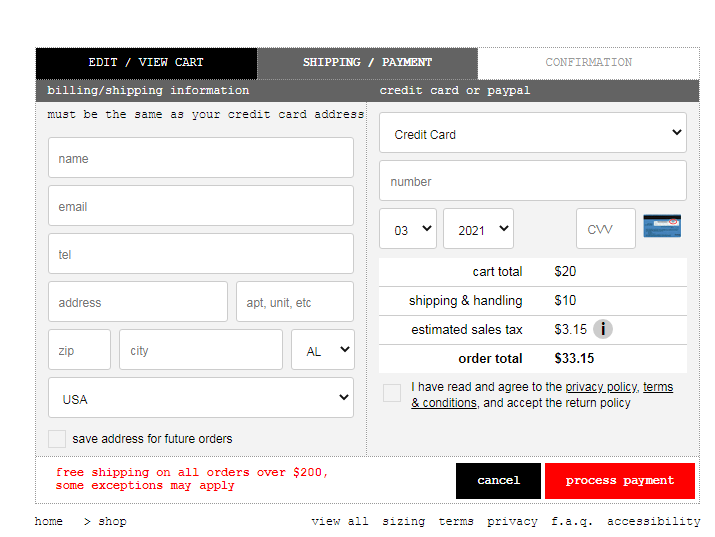The height and width of the screenshot is (537, 715).
Task: Open the Credit Card payment method dropdown
Action: click(x=532, y=133)
